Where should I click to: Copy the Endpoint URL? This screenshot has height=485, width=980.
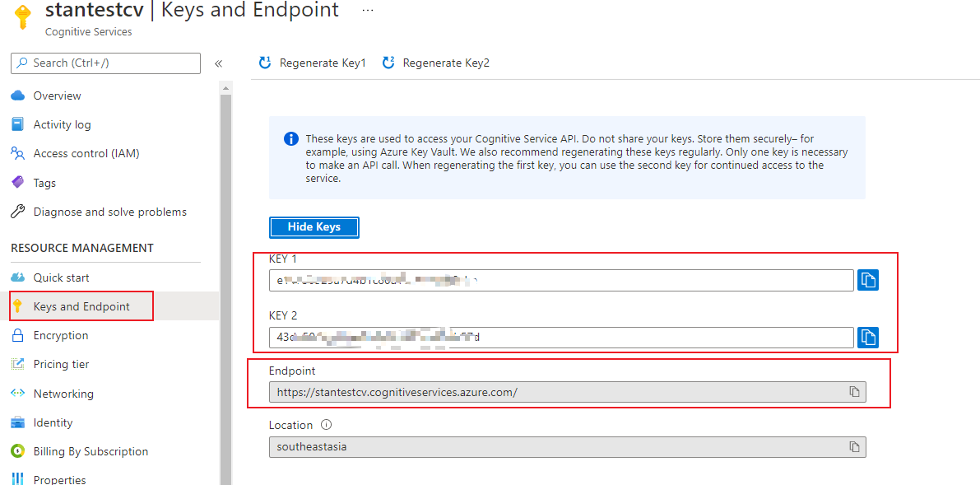coord(854,392)
